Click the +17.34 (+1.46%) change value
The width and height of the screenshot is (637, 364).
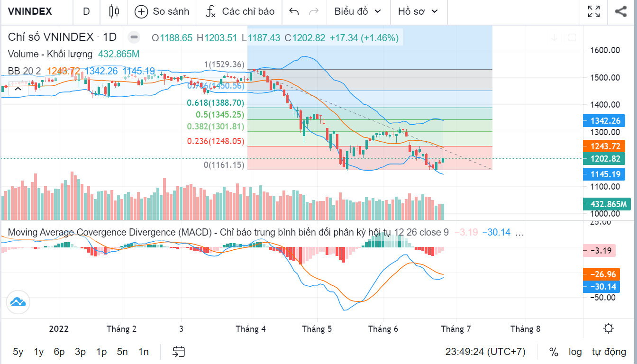pos(364,37)
